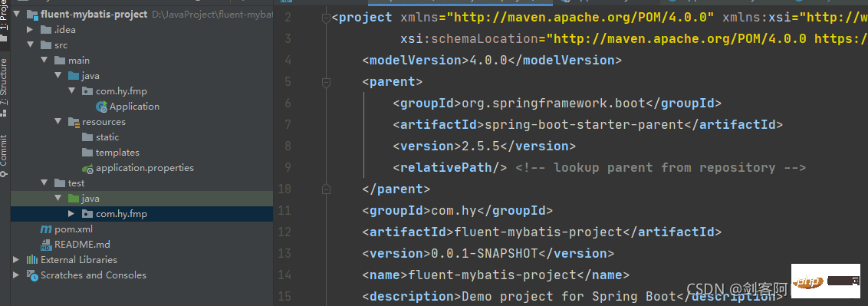Click line number 12 in gutter
The image size is (868, 306).
284,232
